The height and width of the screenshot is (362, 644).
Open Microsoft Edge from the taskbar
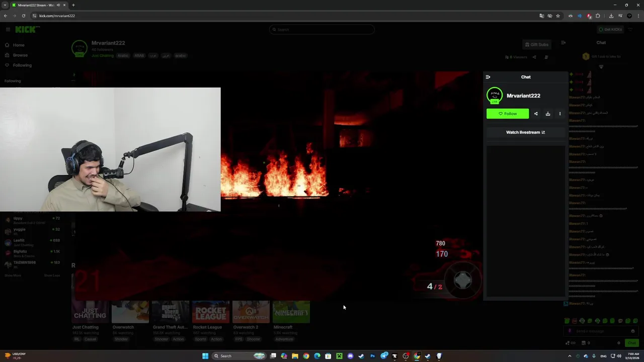(x=317, y=356)
